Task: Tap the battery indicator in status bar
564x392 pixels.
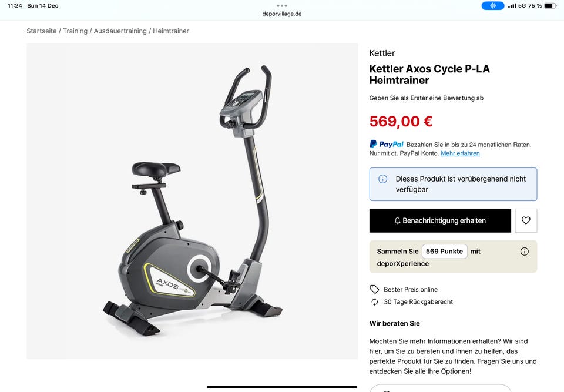Action: [550, 6]
